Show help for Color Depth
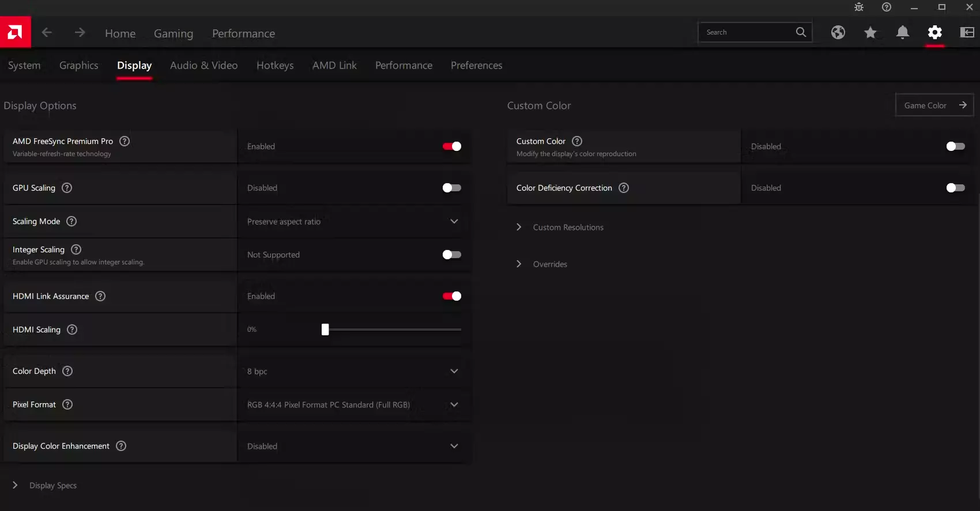The image size is (980, 511). click(67, 371)
